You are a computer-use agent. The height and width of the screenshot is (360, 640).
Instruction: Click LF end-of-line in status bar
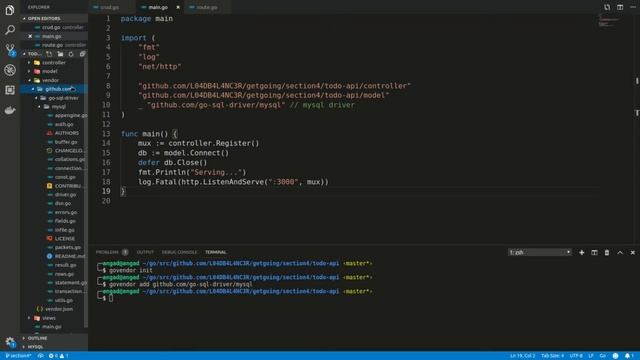(x=591, y=356)
